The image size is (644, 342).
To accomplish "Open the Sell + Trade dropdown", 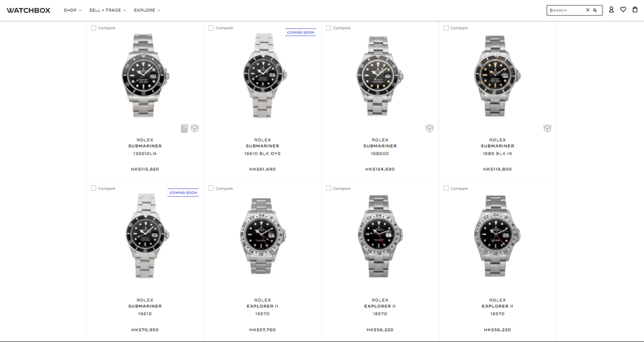I will pos(107,10).
